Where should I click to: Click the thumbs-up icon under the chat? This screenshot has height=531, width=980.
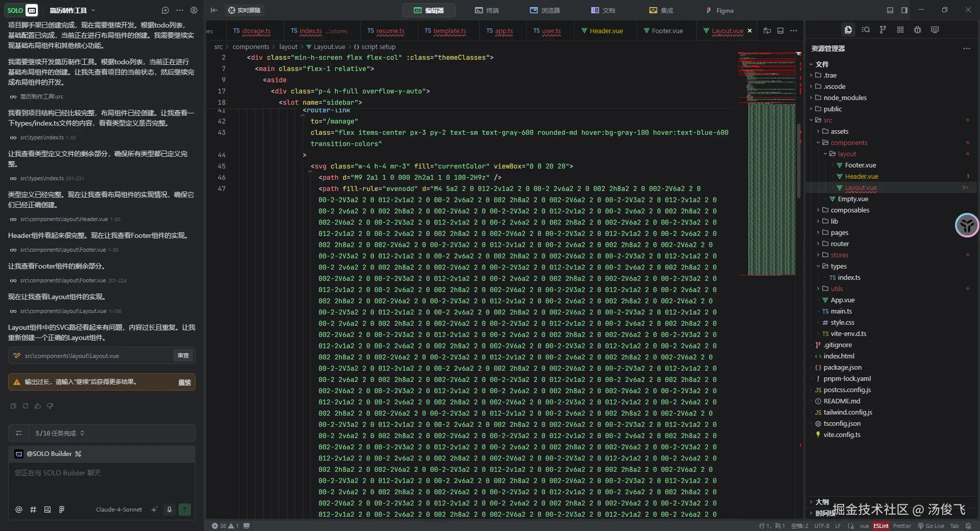(38, 406)
